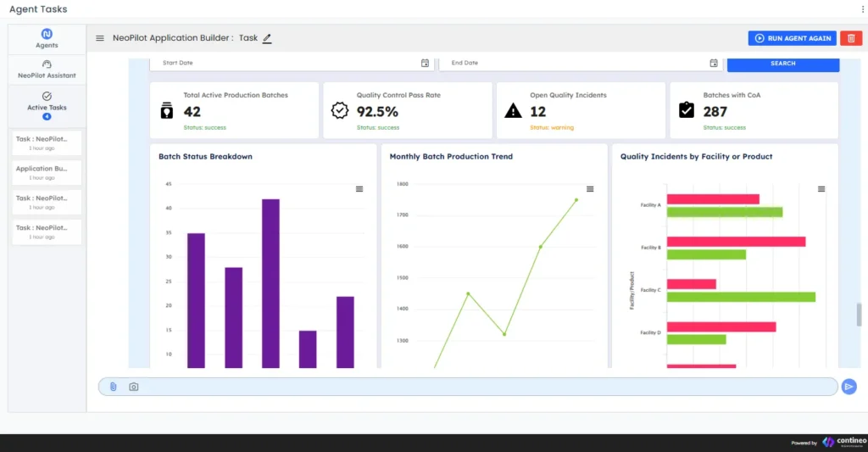The width and height of the screenshot is (868, 452).
Task: Click the tallest purple bar in Batch Status Breakdown
Action: (270, 283)
